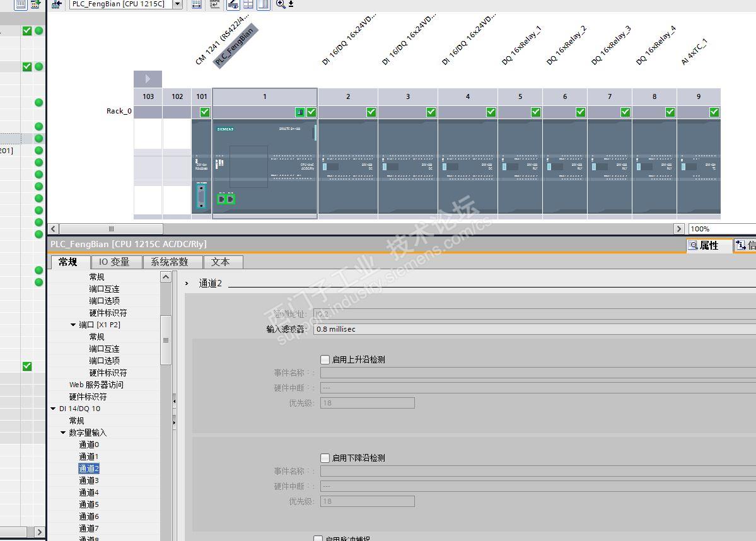The height and width of the screenshot is (541, 756).
Task: Click the rising edge 优先级 field
Action: 368,403
